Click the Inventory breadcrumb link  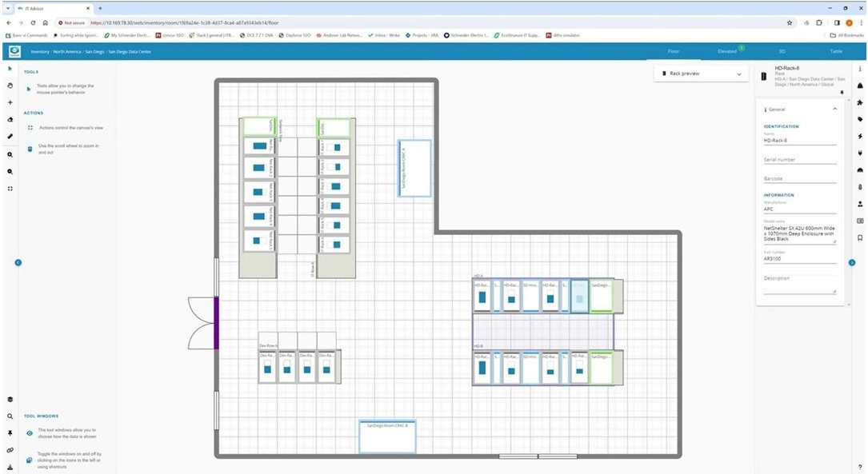(40, 52)
